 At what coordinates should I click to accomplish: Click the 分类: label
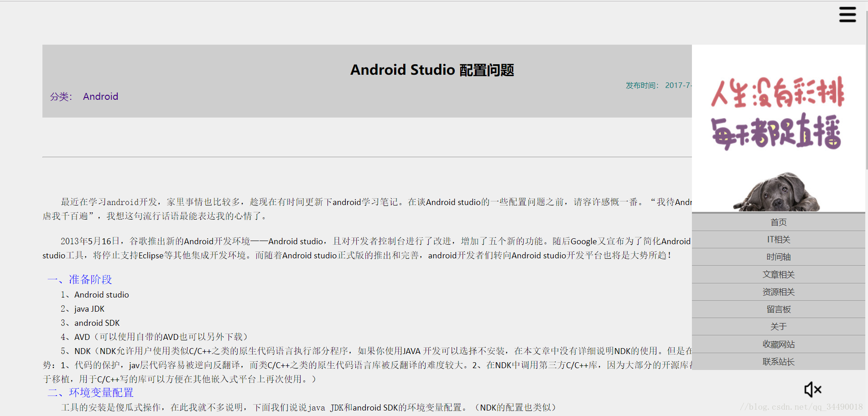(x=61, y=97)
